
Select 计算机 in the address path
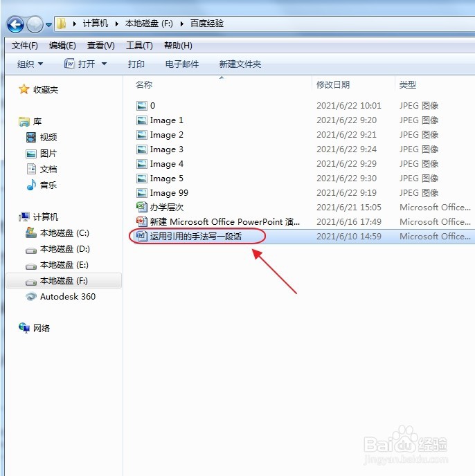coord(96,24)
